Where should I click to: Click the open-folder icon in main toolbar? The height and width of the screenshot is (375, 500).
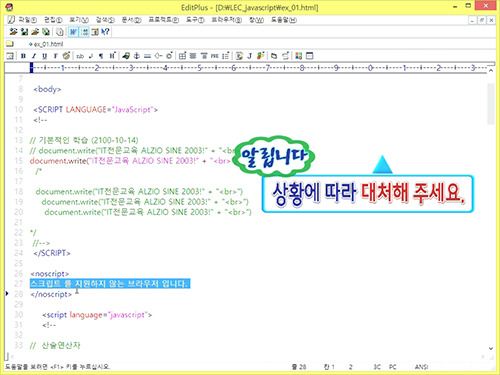pyautogui.click(x=35, y=32)
